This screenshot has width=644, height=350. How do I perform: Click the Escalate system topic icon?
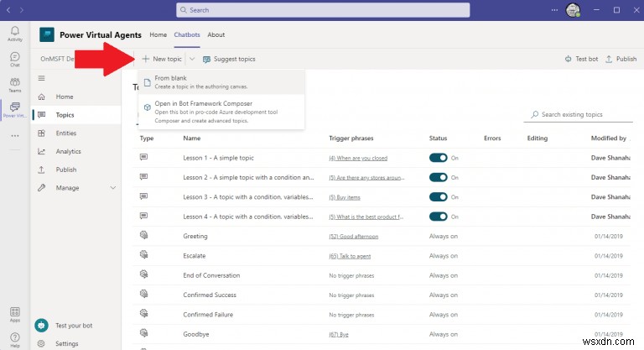coord(143,255)
